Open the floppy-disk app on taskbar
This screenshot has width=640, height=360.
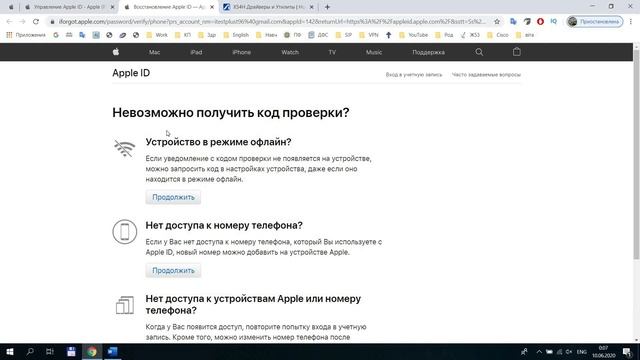point(71,351)
